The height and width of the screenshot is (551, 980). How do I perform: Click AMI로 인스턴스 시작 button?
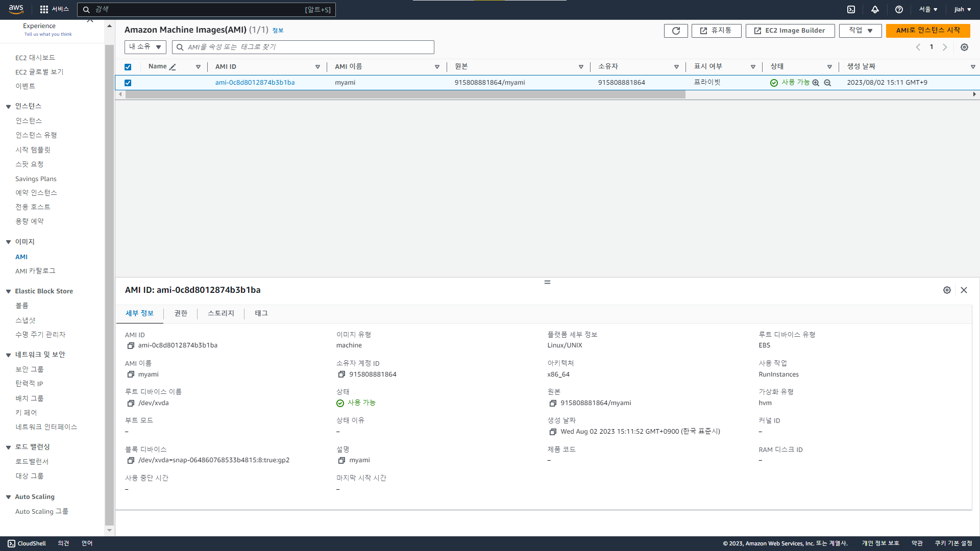click(x=927, y=31)
